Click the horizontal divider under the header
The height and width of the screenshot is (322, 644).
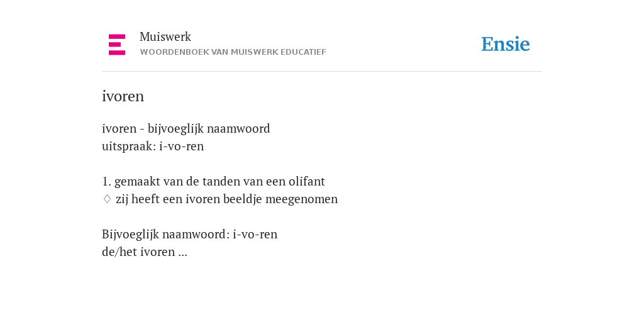322,72
